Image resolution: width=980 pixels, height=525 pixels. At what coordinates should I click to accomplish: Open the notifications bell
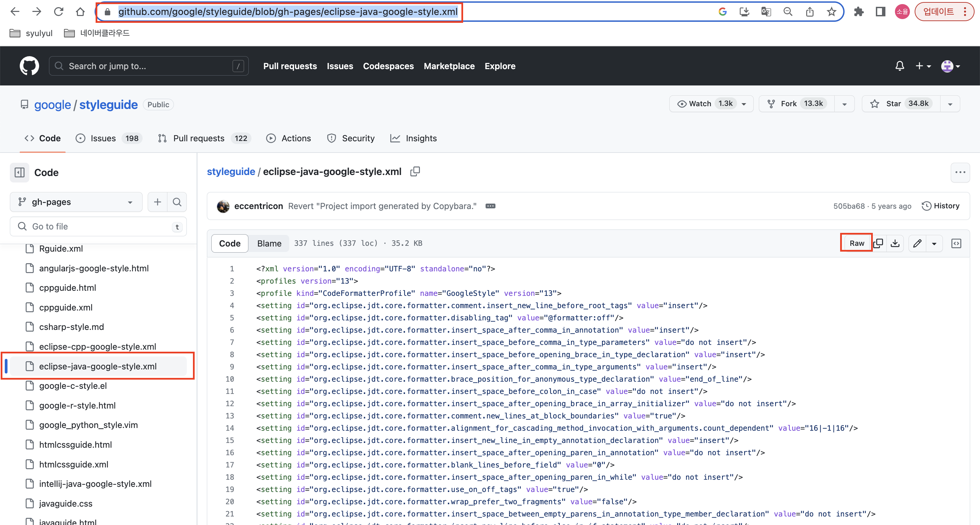tap(899, 66)
